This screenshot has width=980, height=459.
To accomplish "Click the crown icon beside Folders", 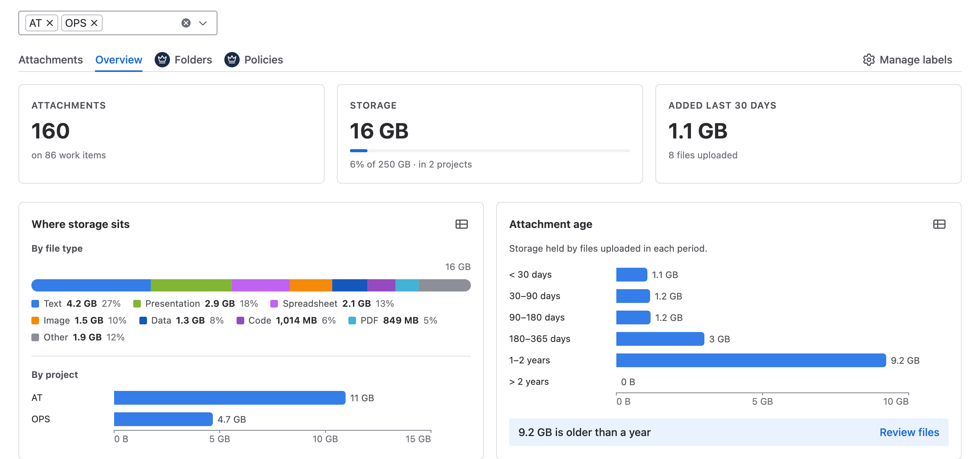I will click(162, 60).
